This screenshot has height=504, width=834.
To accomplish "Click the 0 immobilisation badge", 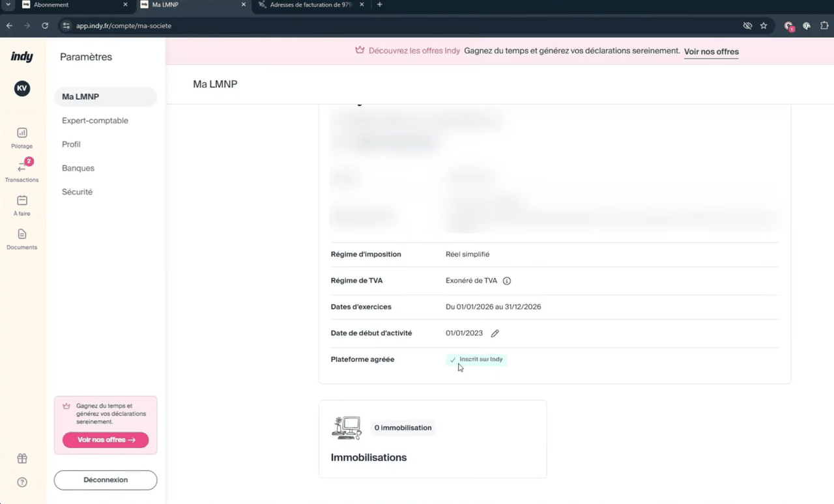I will 403,428.
